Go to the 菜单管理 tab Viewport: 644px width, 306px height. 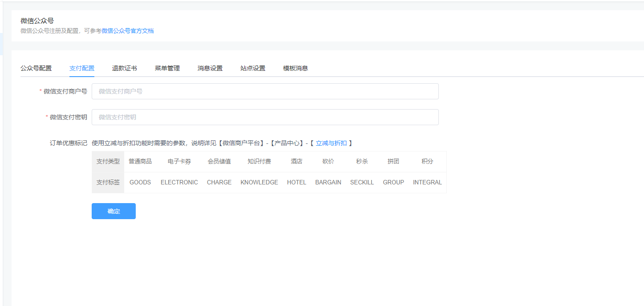(167, 68)
